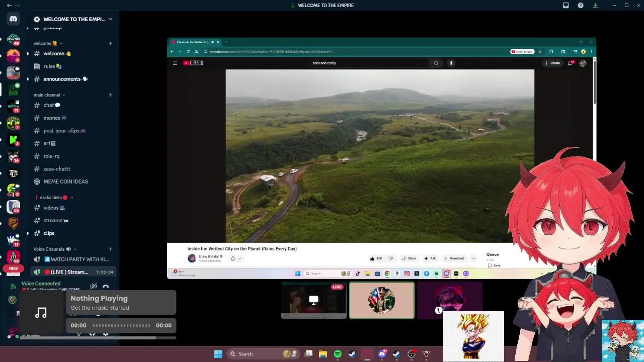
Task: Click the Drew Binsky channel name
Action: (209, 256)
